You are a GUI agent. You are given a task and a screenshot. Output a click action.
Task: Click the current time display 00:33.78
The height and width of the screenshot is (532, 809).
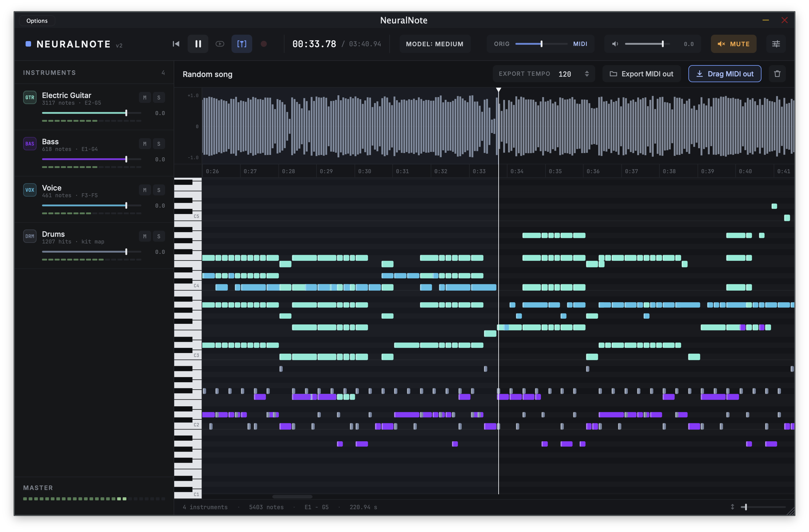click(x=314, y=44)
